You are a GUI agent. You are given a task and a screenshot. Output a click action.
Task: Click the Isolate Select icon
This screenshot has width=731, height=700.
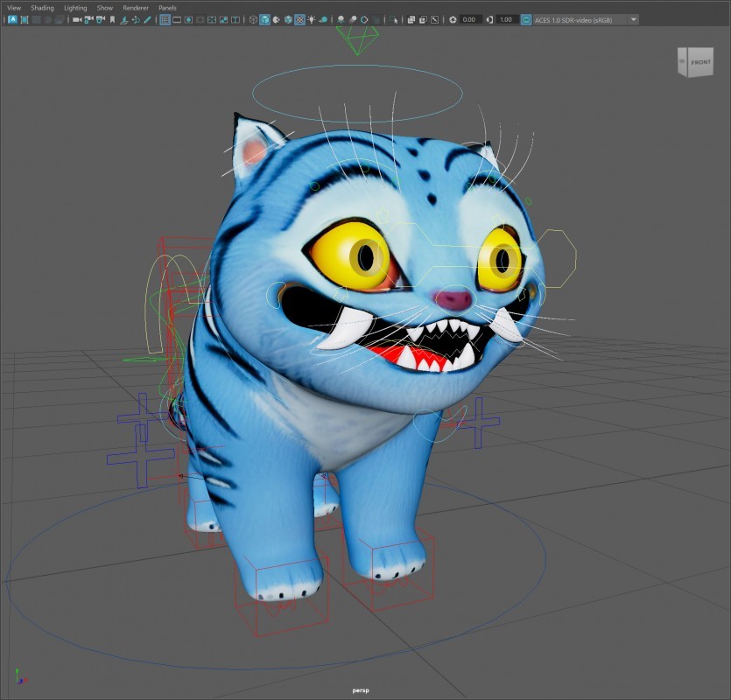click(x=394, y=19)
